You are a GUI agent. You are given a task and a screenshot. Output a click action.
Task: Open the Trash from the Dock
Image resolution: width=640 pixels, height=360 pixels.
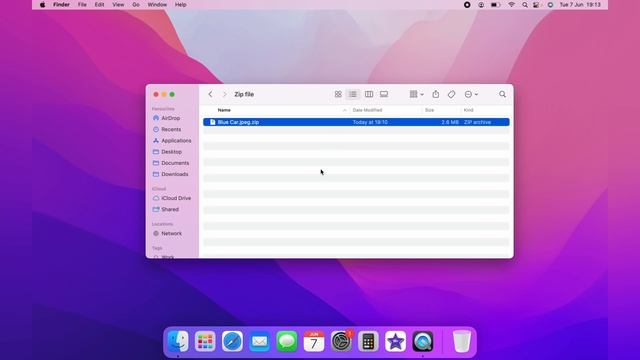tap(462, 341)
